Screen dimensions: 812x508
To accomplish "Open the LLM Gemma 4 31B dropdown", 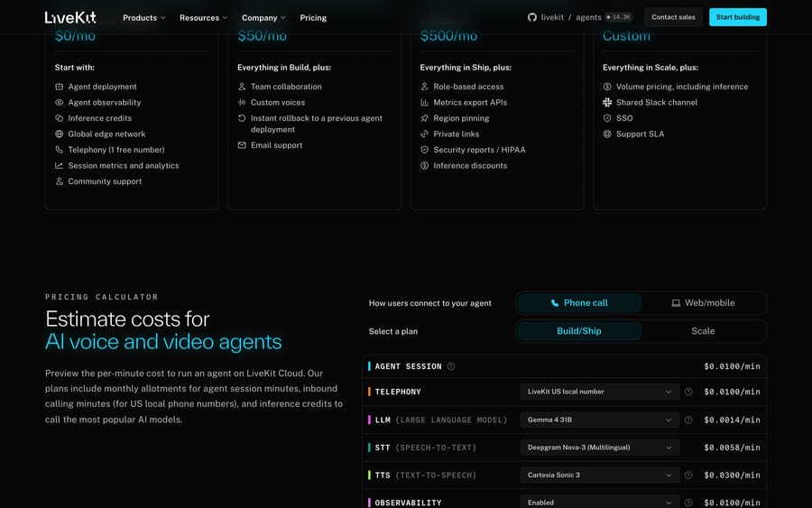I will tap(599, 420).
